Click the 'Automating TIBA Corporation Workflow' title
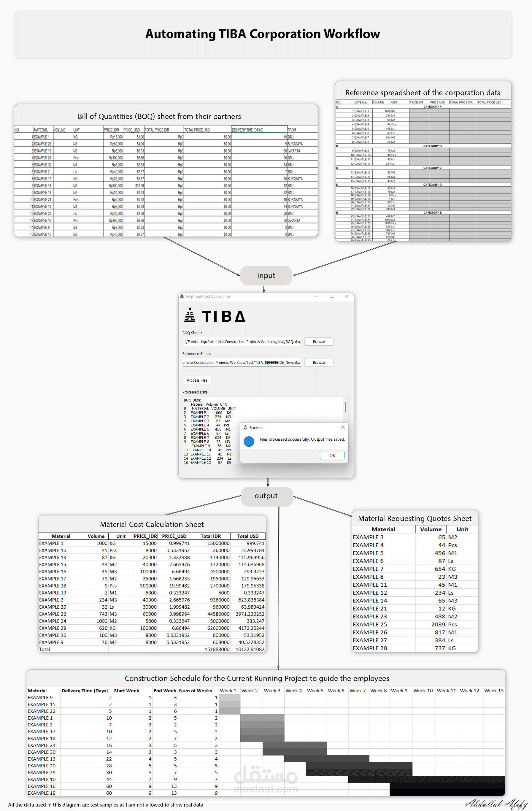Image resolution: width=532 pixels, height=811 pixels. [262, 34]
